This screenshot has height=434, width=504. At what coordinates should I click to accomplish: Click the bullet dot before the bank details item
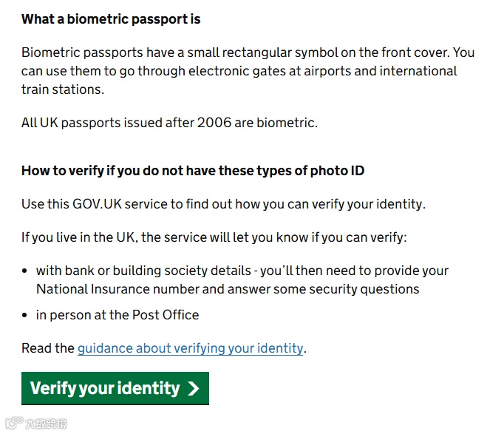26,271
